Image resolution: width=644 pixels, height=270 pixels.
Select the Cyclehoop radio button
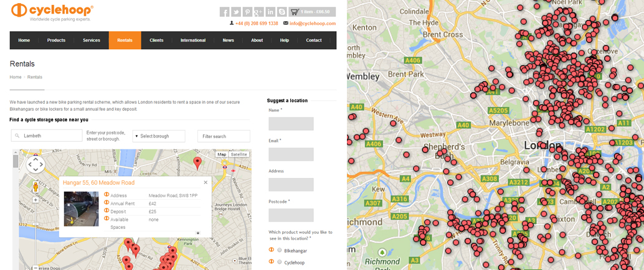[x=280, y=262]
